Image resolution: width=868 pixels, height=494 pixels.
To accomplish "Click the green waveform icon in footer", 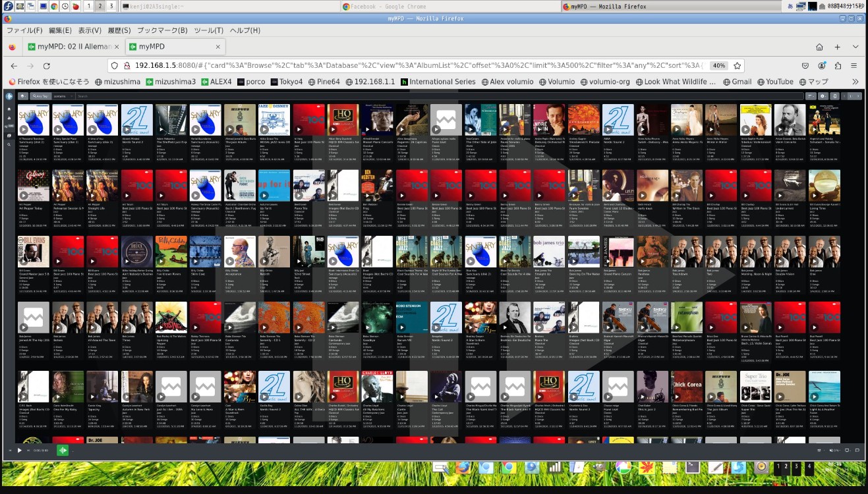I will point(63,451).
